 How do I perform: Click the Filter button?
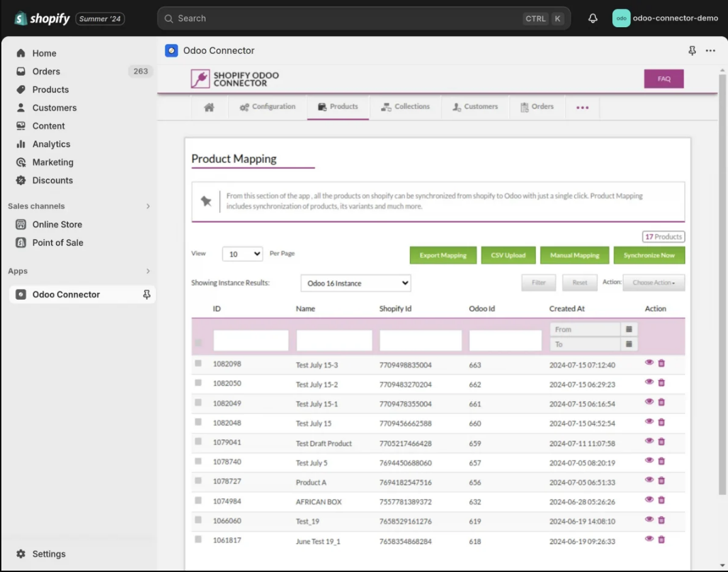539,283
